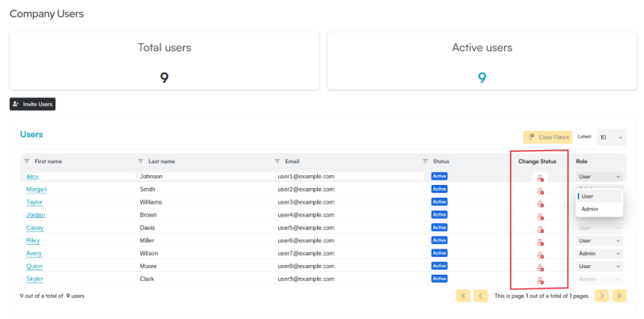Open Morgan's user profile link
Screen dimensions: 644x319
click(x=37, y=189)
